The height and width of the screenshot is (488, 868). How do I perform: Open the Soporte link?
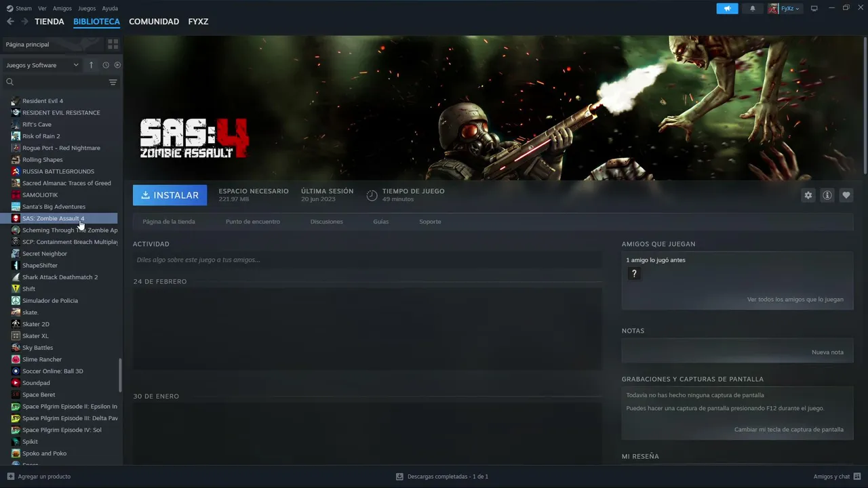[430, 222]
